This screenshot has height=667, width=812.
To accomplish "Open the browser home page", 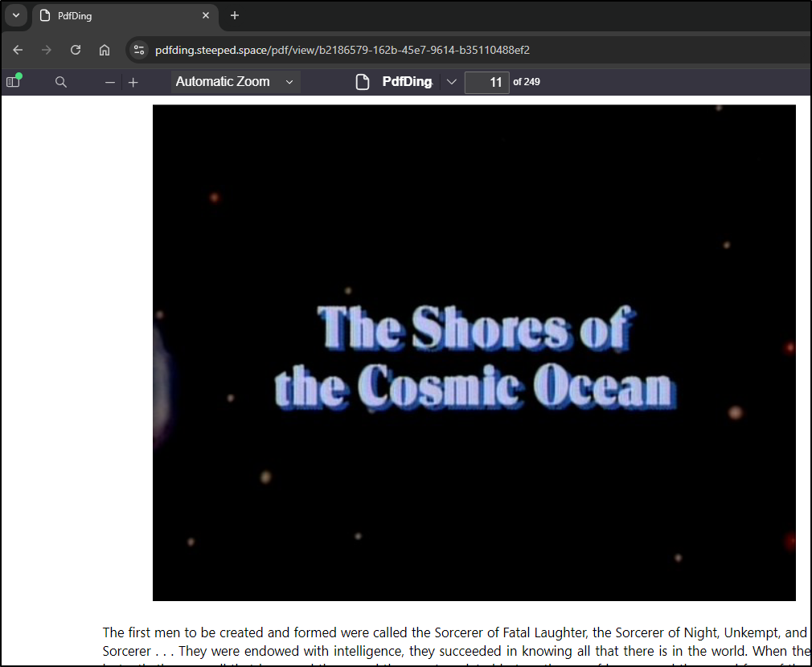I will (x=105, y=50).
